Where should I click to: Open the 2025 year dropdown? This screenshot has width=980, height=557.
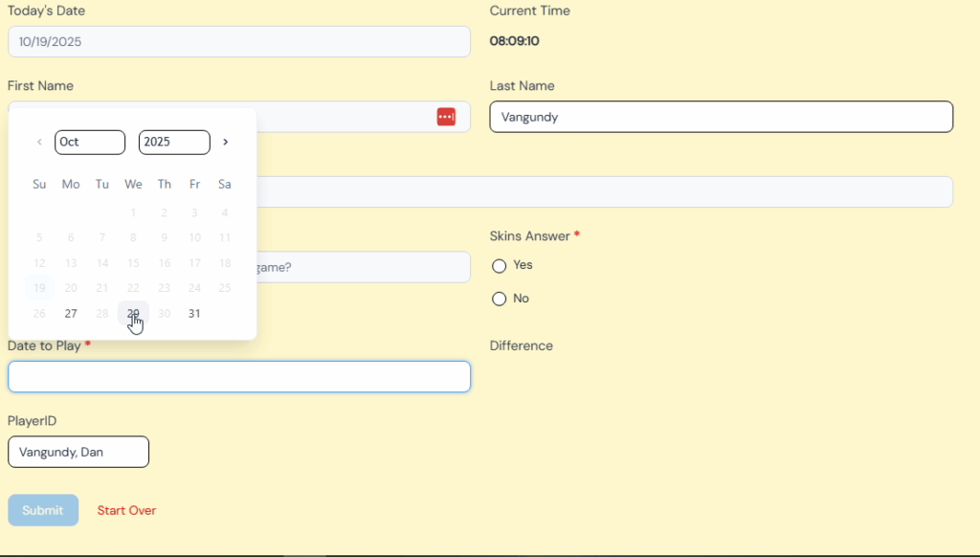click(174, 143)
